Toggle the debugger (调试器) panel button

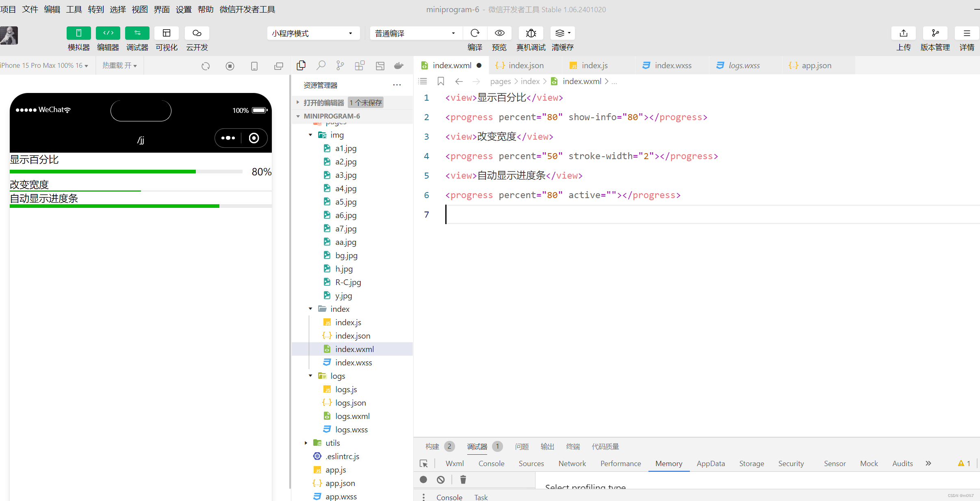tap(137, 33)
